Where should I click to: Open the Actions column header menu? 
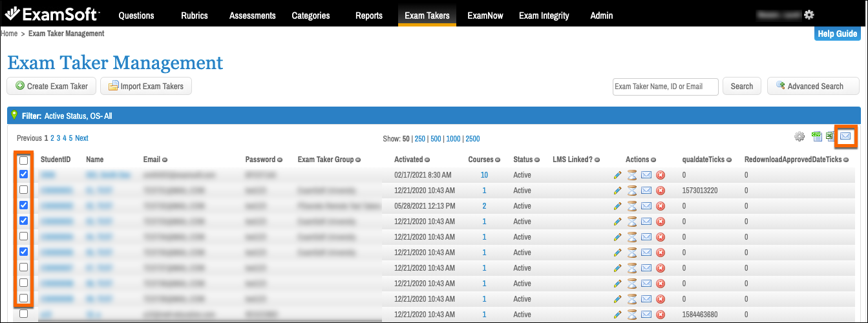[654, 160]
